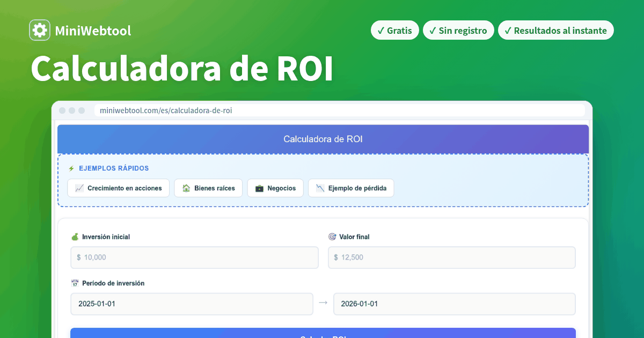Click the EJEMPLOS RÁPIDOS label
Image resolution: width=644 pixels, height=338 pixels.
tap(114, 168)
